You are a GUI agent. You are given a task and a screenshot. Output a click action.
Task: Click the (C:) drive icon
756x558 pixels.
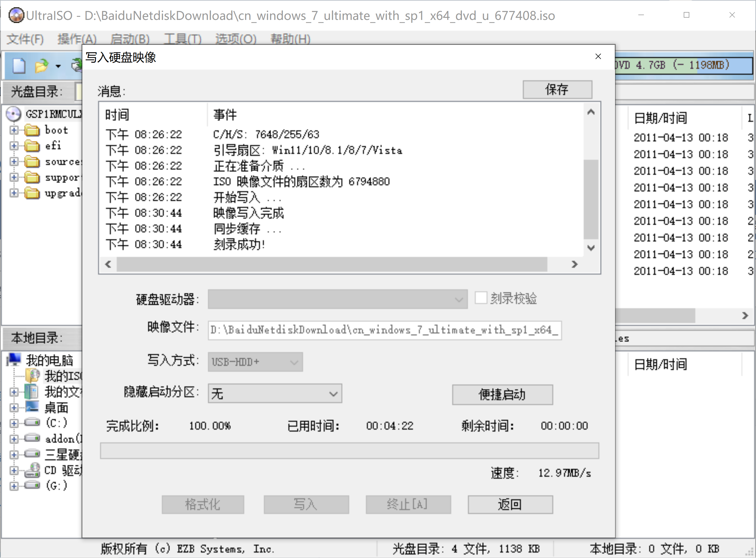pos(32,422)
